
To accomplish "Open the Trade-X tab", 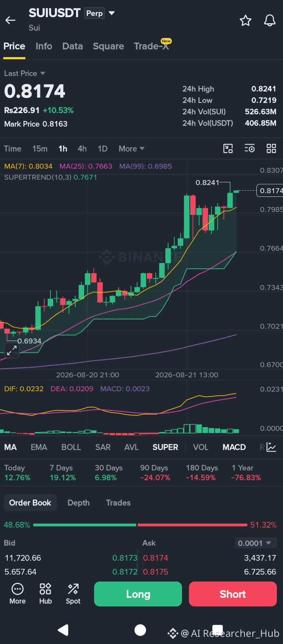I will tap(152, 46).
